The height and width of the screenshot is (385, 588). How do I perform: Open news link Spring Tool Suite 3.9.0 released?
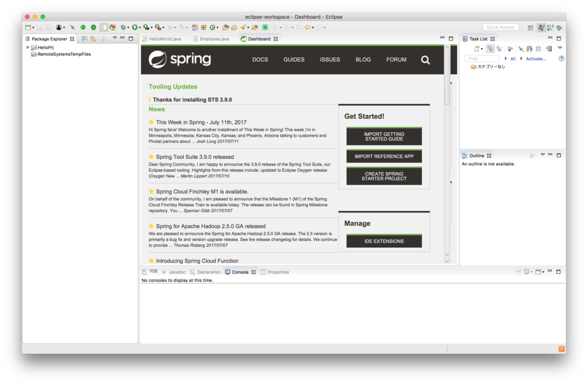coord(195,157)
